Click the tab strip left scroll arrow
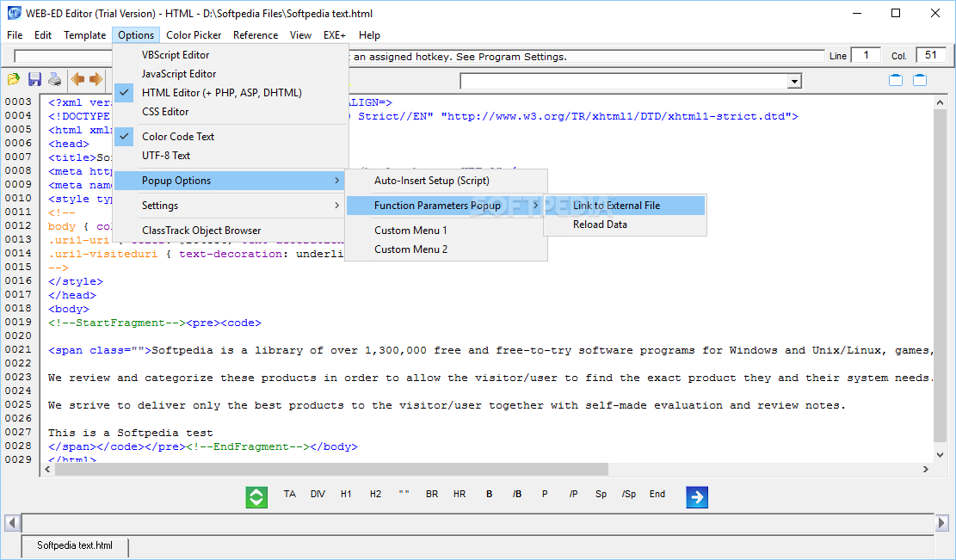 pyautogui.click(x=11, y=523)
